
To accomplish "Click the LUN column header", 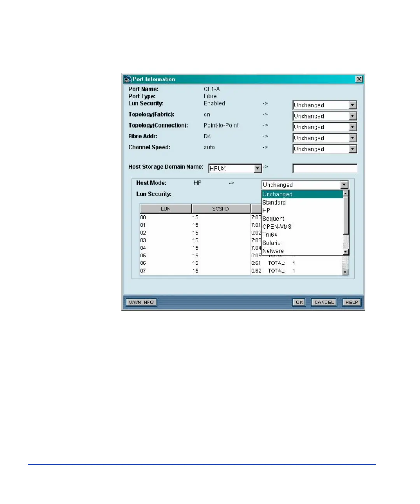I will point(166,209).
